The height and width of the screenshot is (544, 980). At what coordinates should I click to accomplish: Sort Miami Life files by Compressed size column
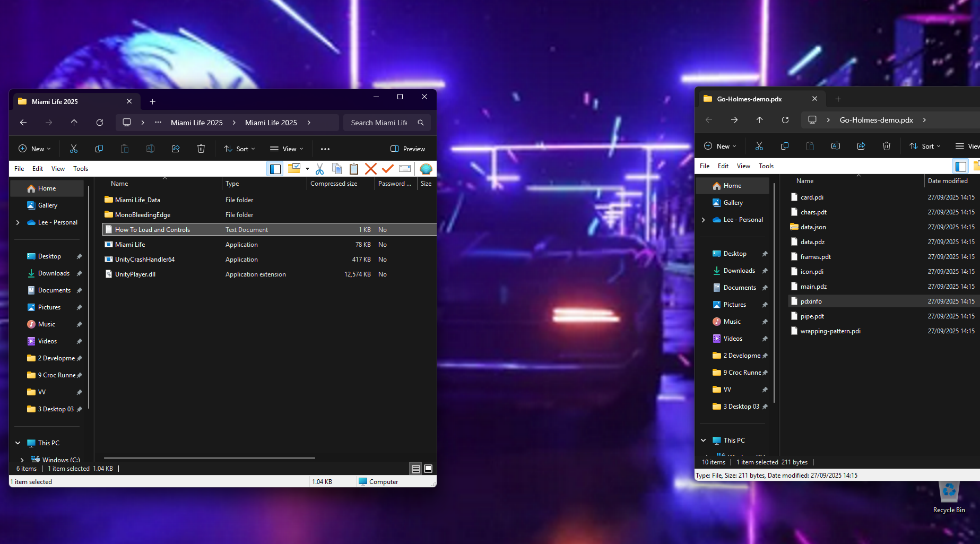pos(341,184)
